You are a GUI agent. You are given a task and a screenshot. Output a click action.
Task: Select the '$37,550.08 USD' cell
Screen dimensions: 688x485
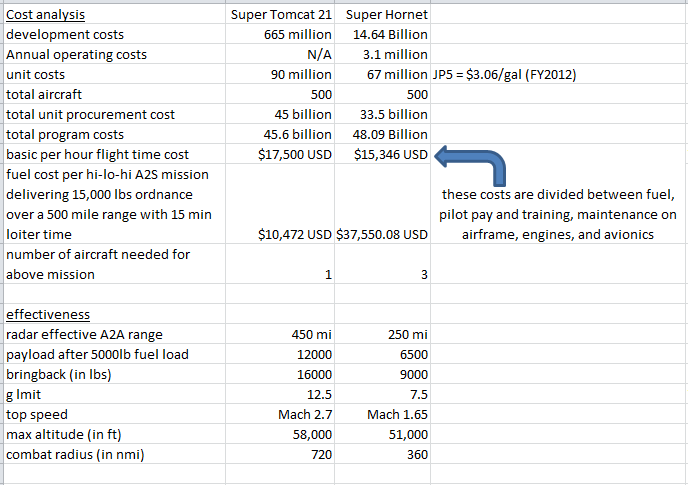click(x=383, y=204)
